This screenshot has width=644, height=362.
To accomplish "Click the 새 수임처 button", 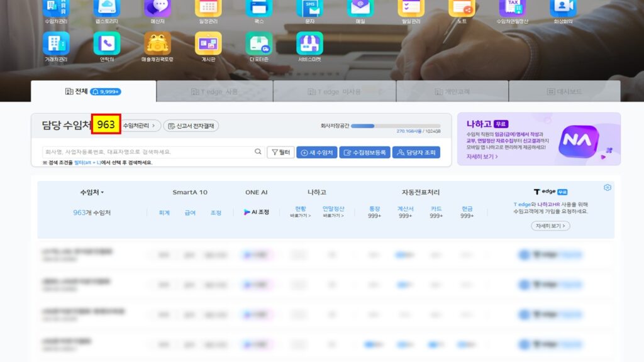I will tap(316, 152).
